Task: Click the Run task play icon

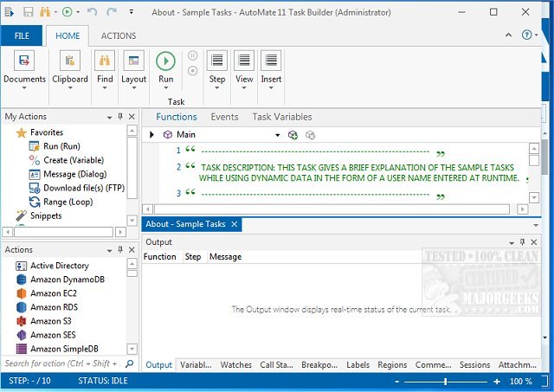Action: coord(165,61)
